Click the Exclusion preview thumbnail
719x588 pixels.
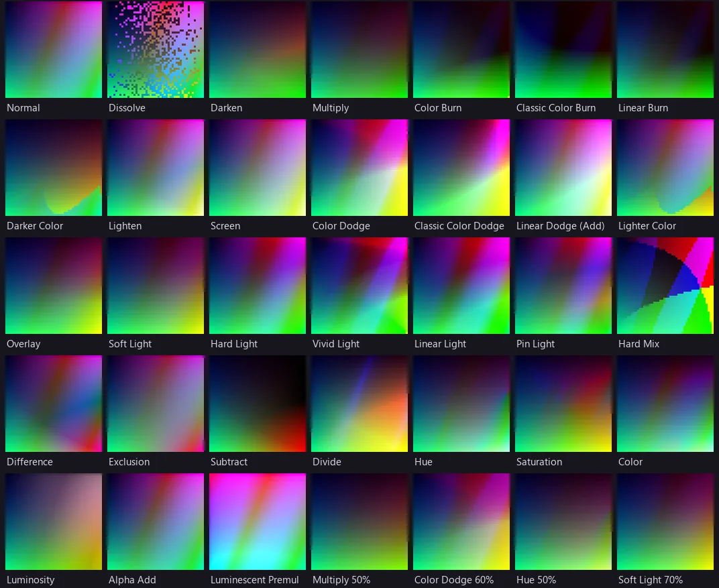coord(156,404)
